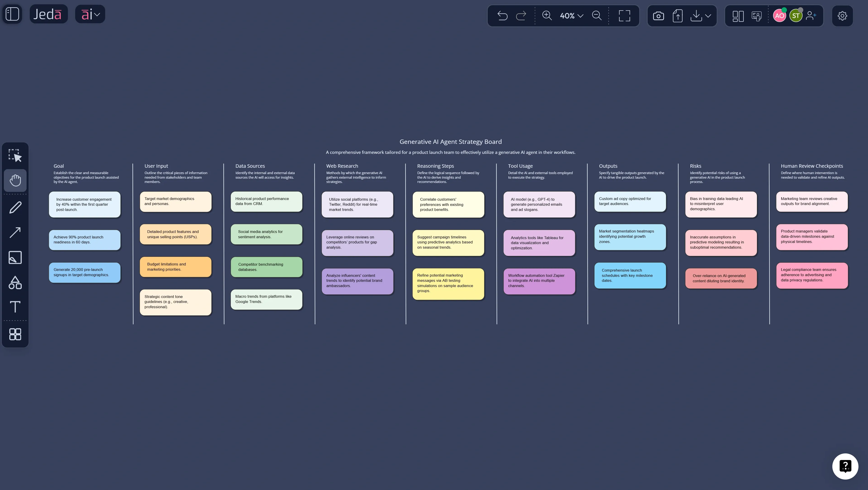Open the download options dropdown
868x490 pixels.
(708, 15)
